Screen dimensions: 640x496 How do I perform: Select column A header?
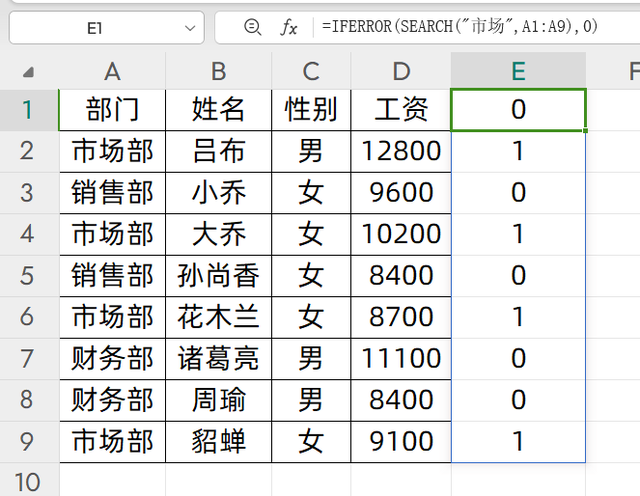pyautogui.click(x=112, y=71)
